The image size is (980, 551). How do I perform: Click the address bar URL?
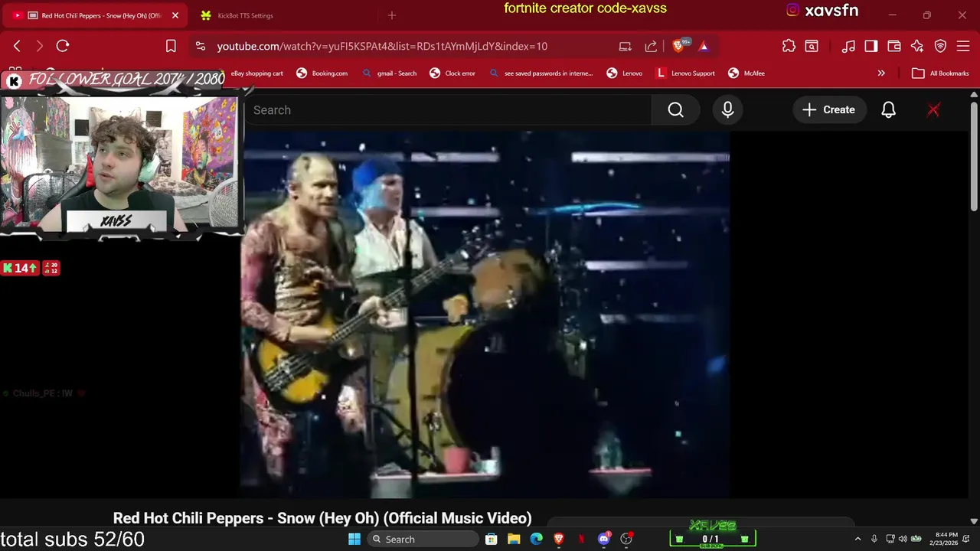382,46
